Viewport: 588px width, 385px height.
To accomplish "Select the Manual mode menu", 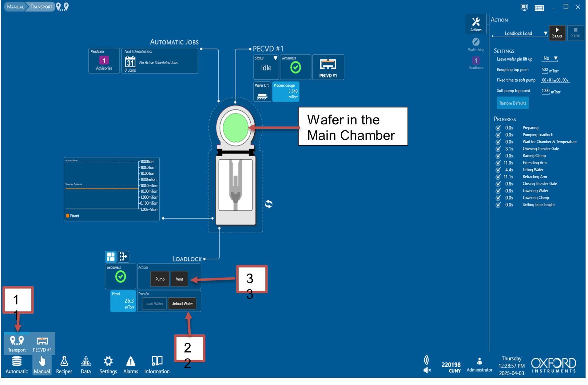I will [x=42, y=365].
